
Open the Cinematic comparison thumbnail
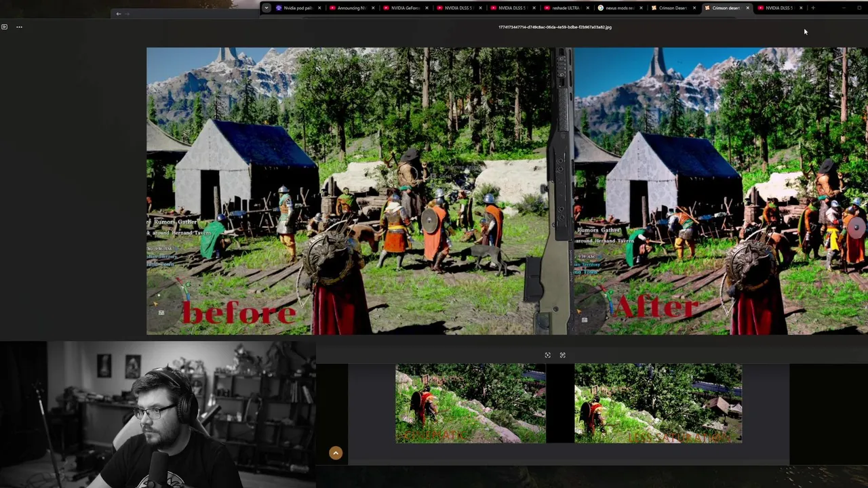tap(471, 403)
